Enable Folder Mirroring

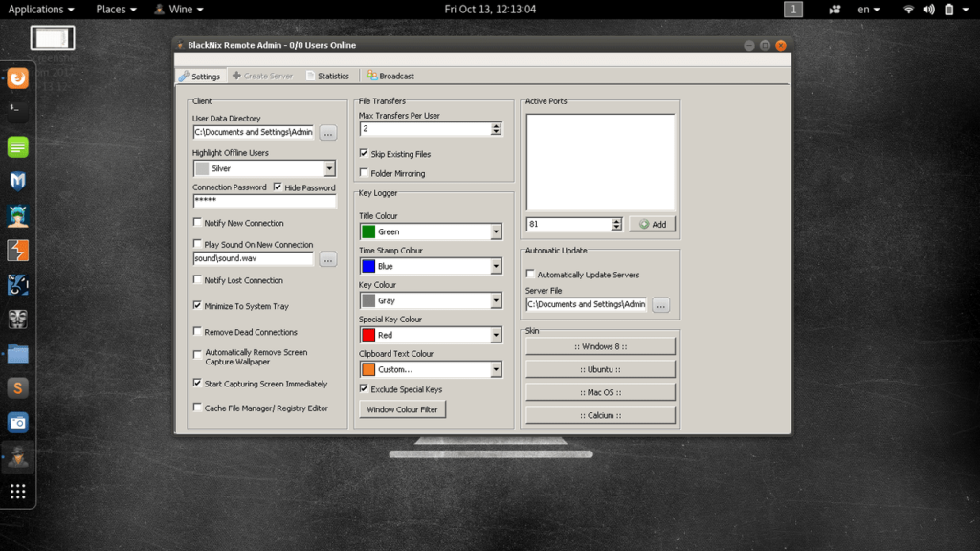click(364, 172)
